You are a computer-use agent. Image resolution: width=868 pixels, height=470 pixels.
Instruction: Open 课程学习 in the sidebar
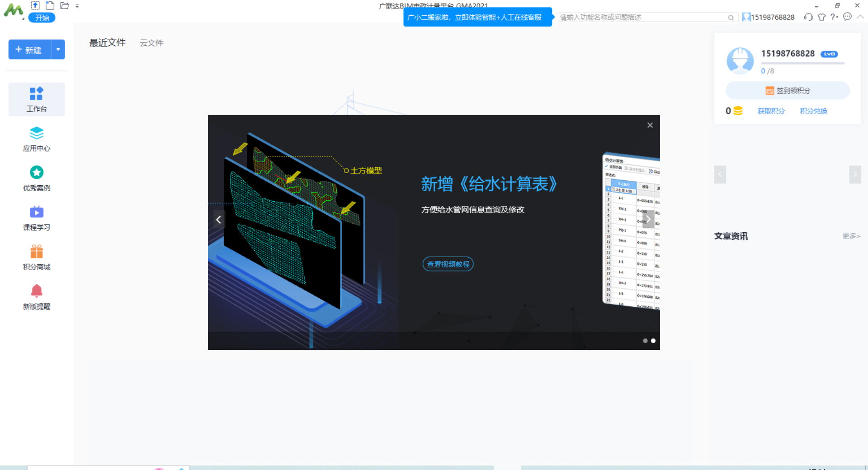[x=37, y=218]
